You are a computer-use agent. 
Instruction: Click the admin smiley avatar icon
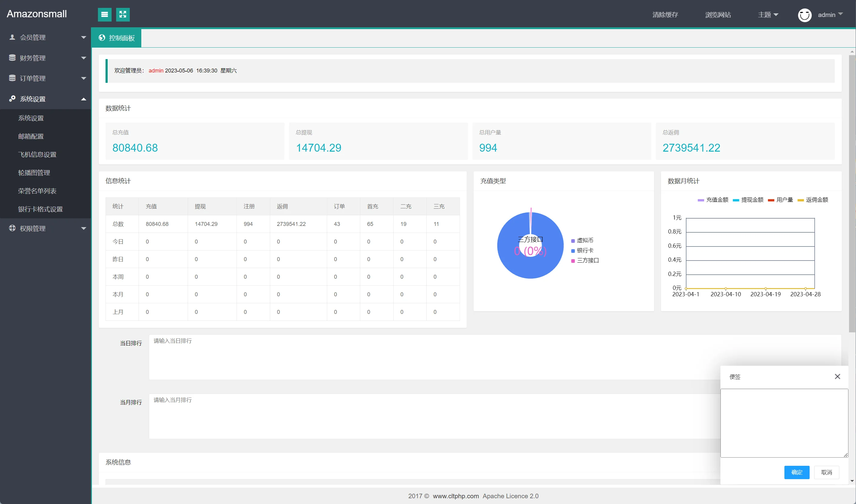pos(804,15)
